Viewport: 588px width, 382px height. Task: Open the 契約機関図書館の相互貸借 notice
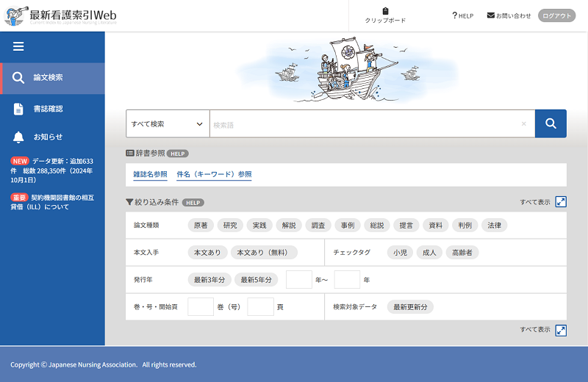tap(51, 202)
